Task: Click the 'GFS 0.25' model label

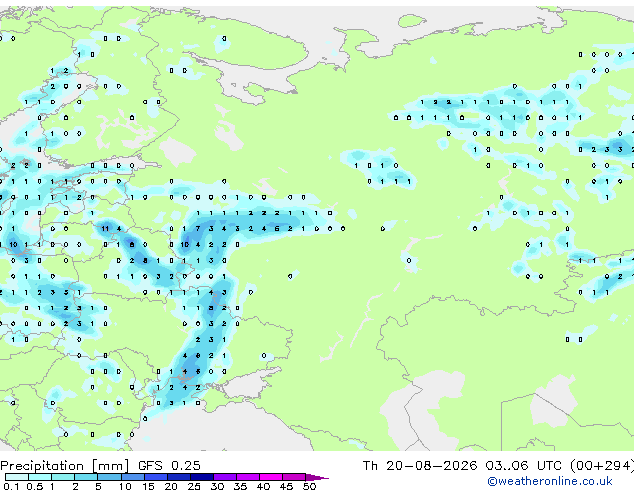Action: 169,466
